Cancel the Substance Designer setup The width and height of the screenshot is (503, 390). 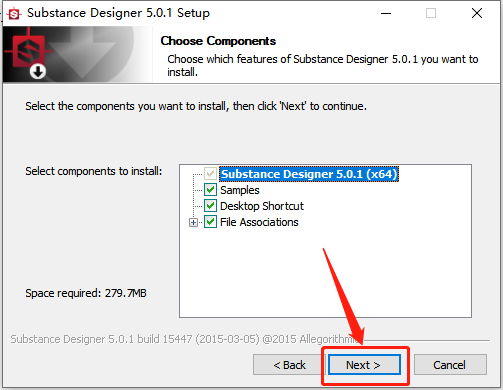[450, 365]
